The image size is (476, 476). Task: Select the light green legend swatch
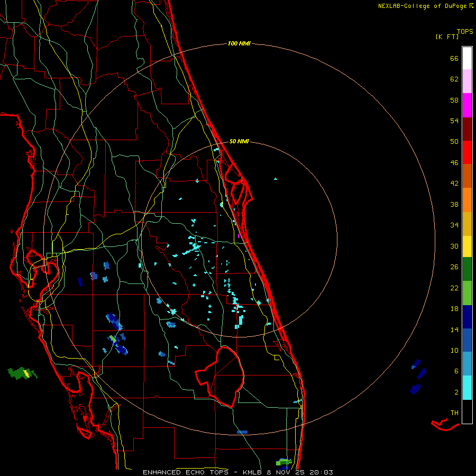pos(467,293)
